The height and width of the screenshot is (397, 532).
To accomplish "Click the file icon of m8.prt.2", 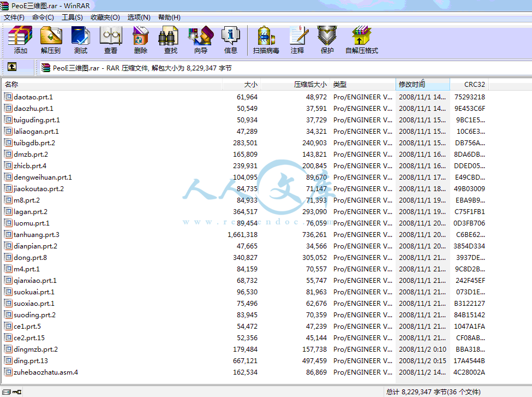I will pos(8,200).
